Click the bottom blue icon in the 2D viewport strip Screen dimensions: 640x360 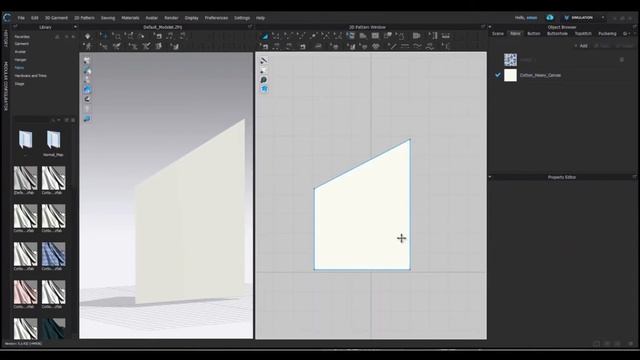click(264, 89)
